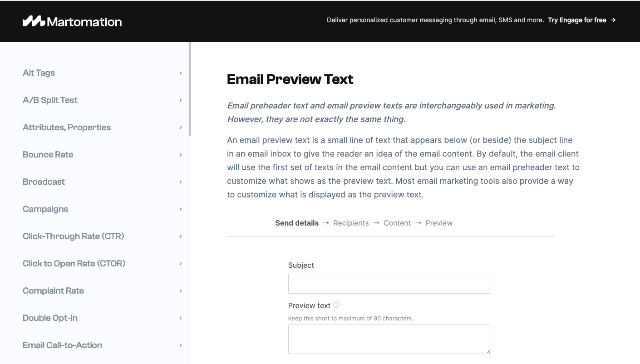This screenshot has width=640, height=364.
Task: Switch to the Content step
Action: click(x=397, y=223)
